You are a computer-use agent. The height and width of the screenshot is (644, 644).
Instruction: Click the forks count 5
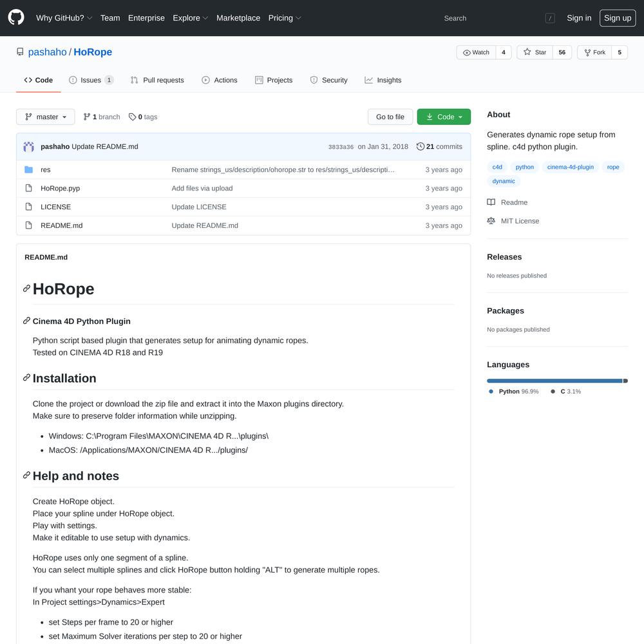click(620, 52)
